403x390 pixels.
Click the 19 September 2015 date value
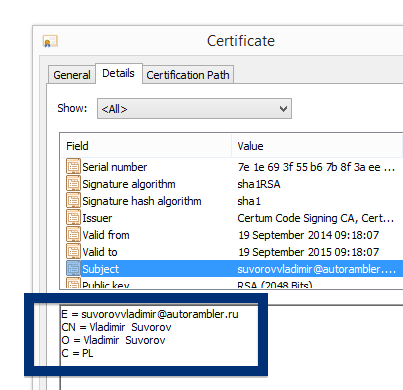[x=308, y=252]
